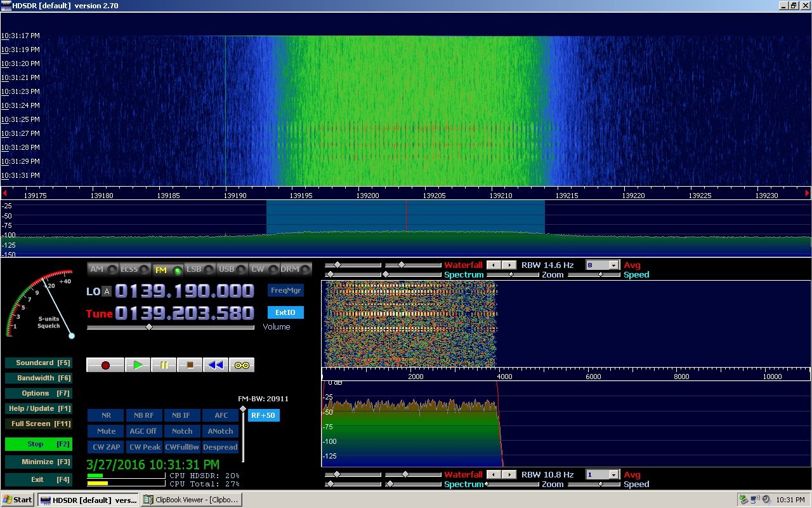Screen dimensions: 812x508
Task: Mute the audio output
Action: coord(106,431)
